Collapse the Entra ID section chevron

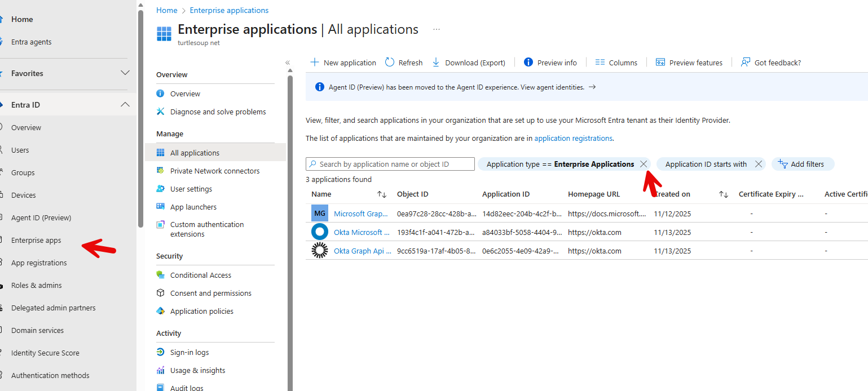125,105
